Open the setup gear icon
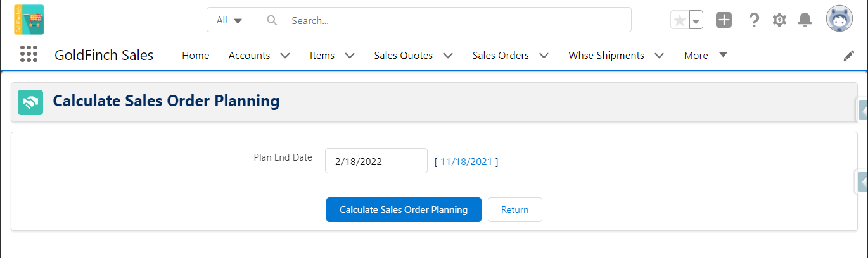This screenshot has height=258, width=868. (x=779, y=20)
